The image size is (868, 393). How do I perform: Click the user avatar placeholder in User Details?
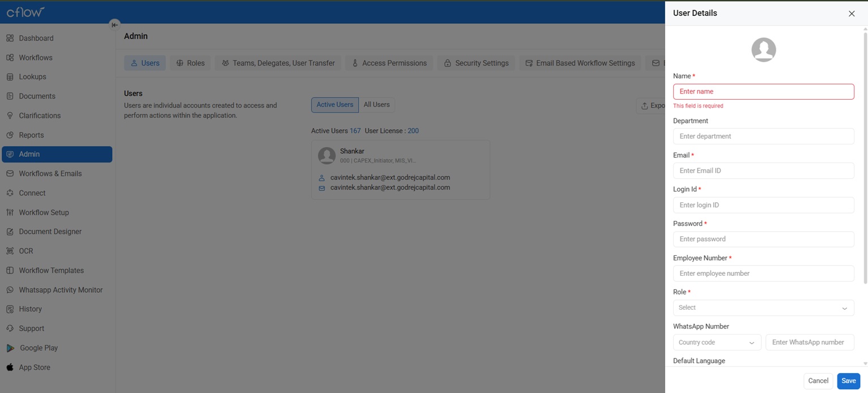pyautogui.click(x=763, y=50)
